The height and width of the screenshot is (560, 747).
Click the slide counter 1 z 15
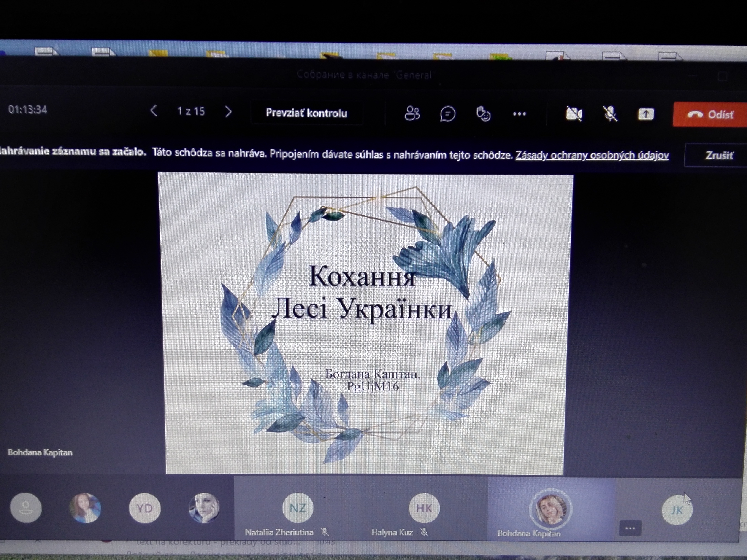point(191,111)
